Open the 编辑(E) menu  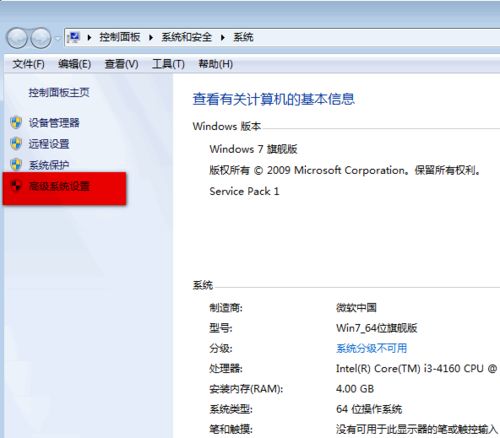pyautogui.click(x=74, y=64)
